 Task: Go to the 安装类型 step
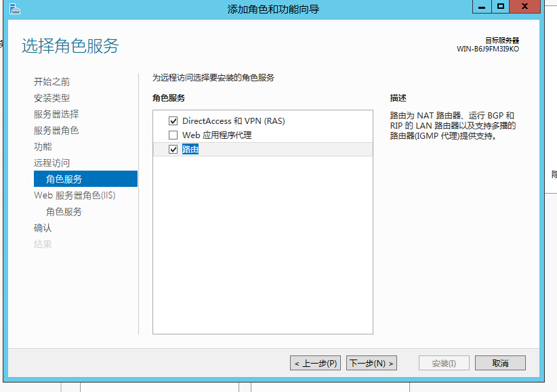[51, 98]
